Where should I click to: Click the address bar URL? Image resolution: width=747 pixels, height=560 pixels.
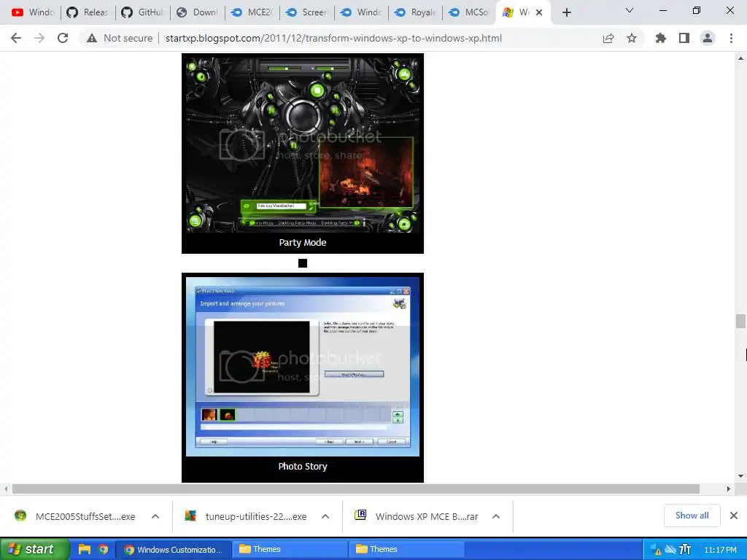[x=333, y=38]
